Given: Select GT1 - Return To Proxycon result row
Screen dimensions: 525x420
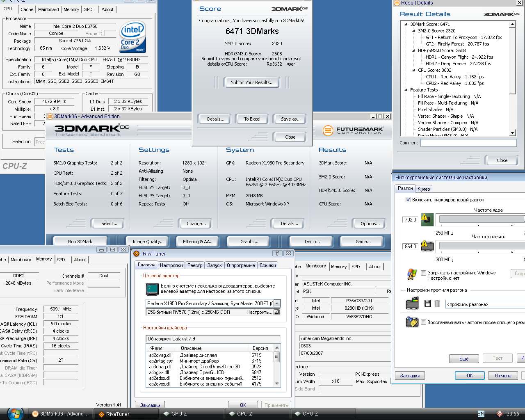Looking at the screenshot, I should [x=464, y=37].
